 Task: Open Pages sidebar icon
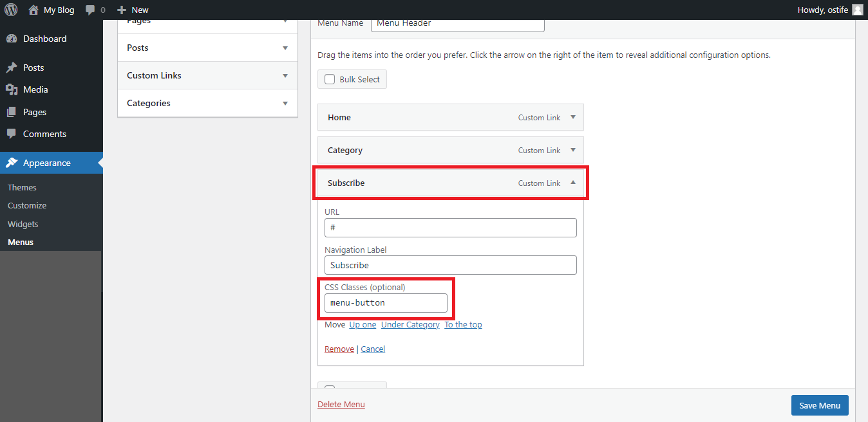point(12,112)
